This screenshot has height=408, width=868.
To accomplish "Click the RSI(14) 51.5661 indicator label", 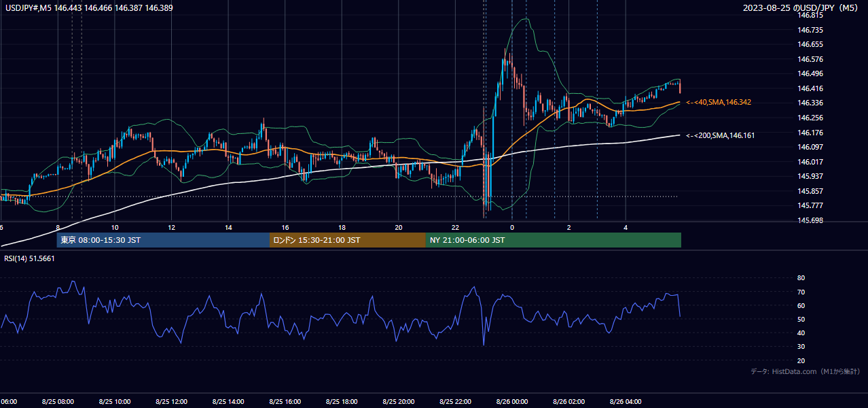I will [30, 258].
